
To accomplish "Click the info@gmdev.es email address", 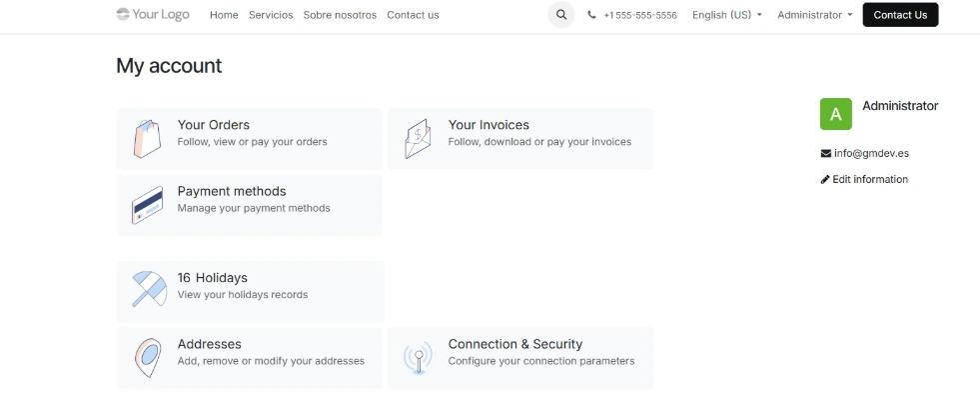I will point(871,154).
